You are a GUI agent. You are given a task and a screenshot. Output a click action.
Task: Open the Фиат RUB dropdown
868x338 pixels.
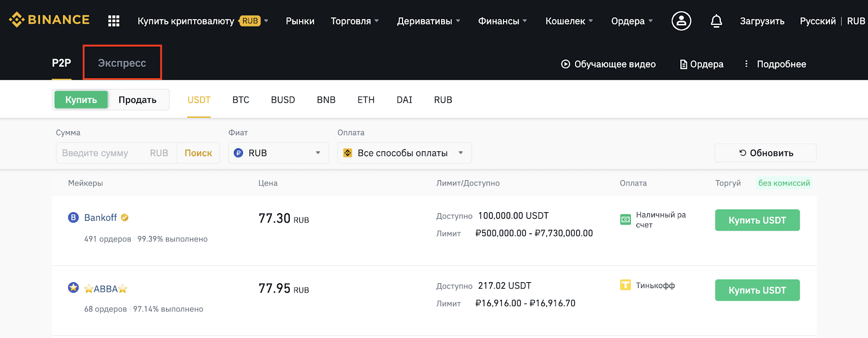pos(279,153)
